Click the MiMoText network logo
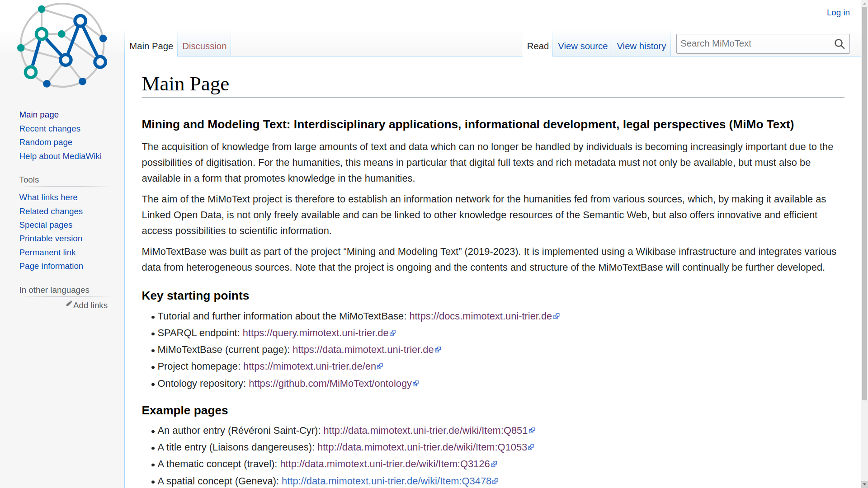The height and width of the screenshot is (488, 868). [x=62, y=45]
